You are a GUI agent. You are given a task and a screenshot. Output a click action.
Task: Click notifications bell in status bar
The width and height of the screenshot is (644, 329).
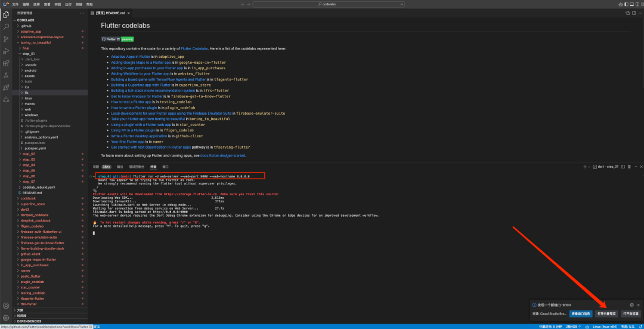pyautogui.click(x=640, y=327)
